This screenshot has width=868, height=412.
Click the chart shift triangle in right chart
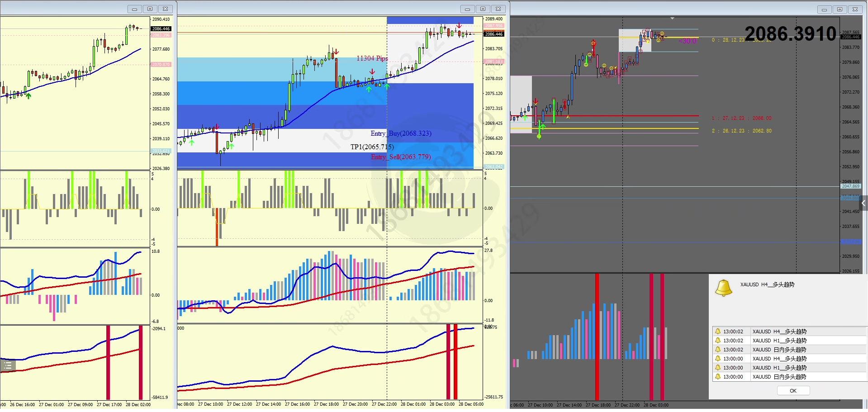point(673,19)
